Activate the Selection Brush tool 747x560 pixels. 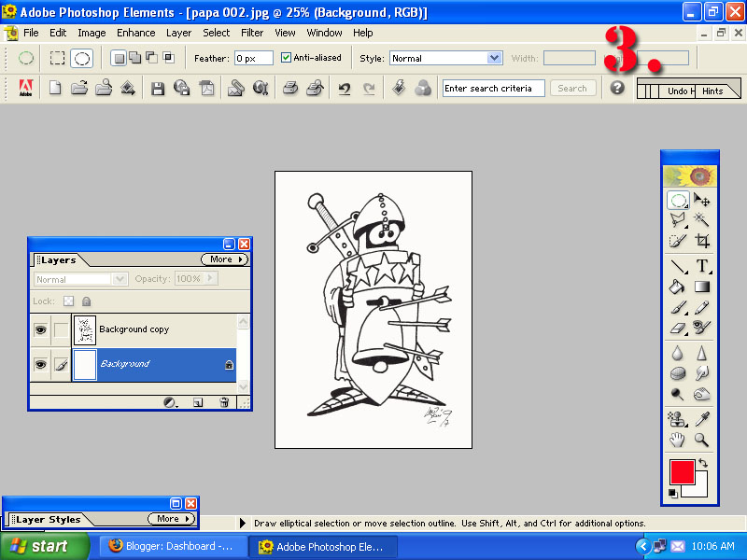click(x=678, y=241)
